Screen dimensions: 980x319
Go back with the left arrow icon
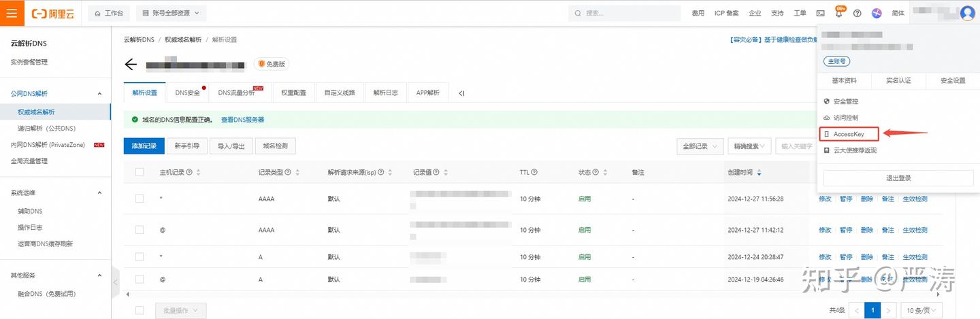[131, 65]
